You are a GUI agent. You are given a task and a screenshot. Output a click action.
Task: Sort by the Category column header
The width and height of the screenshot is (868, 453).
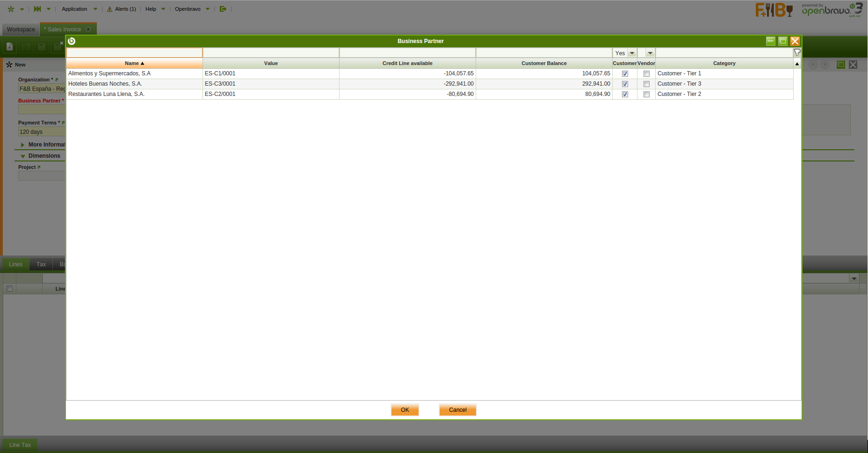(724, 63)
